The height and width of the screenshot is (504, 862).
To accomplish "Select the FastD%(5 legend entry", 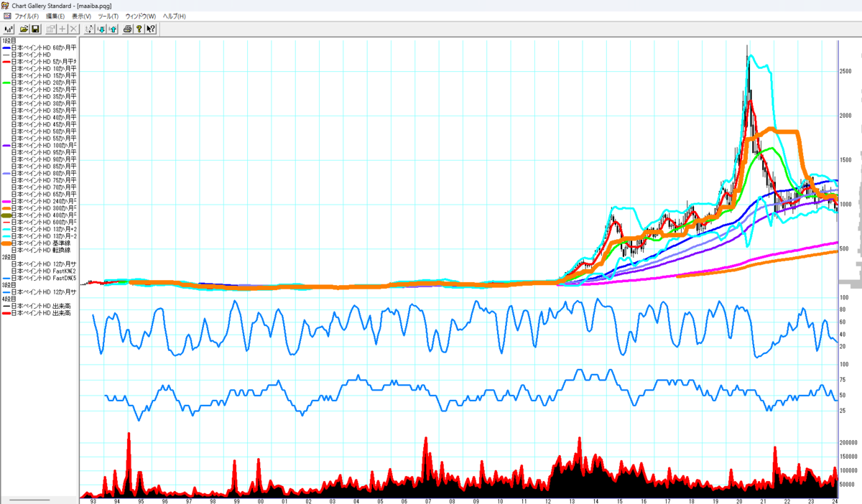I will click(40, 278).
